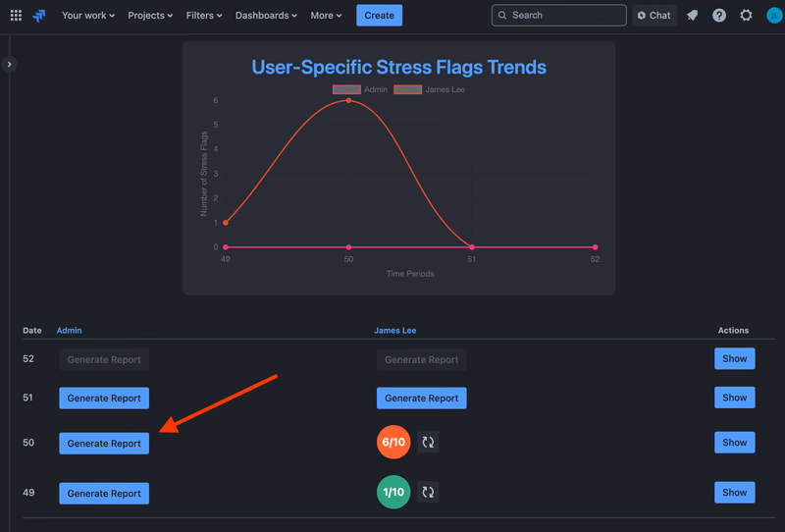Viewport: 785px width, 532px height.
Task: Click the James Lee column header link
Action: pos(395,330)
